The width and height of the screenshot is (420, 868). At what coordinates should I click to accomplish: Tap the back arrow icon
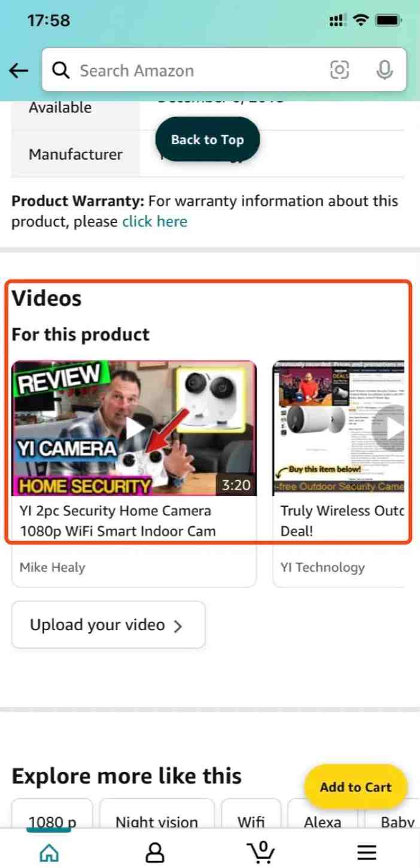[19, 71]
